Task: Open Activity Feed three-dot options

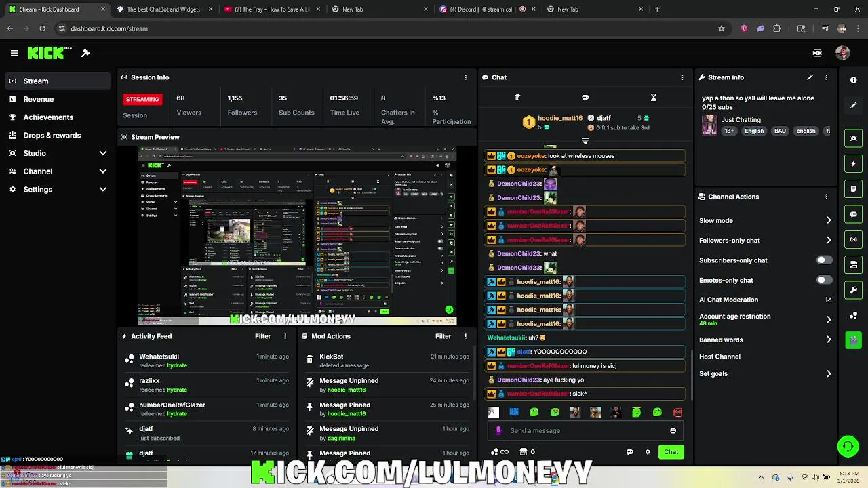Action: pyautogui.click(x=285, y=336)
